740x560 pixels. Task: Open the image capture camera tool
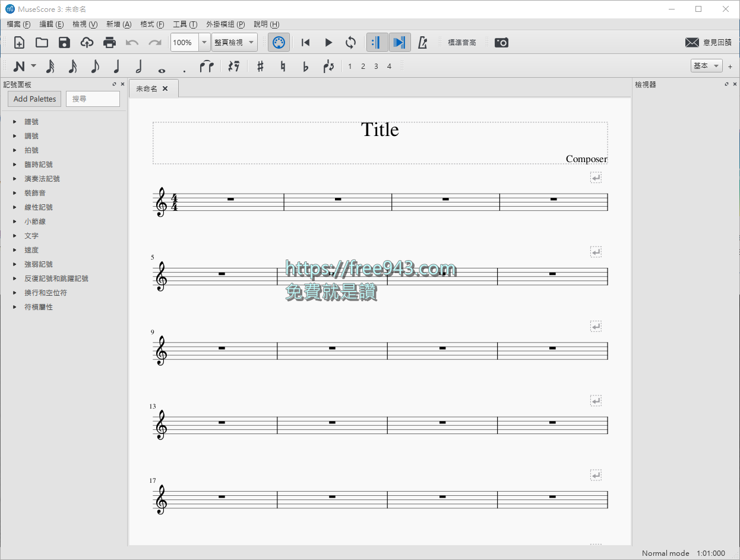click(x=501, y=42)
